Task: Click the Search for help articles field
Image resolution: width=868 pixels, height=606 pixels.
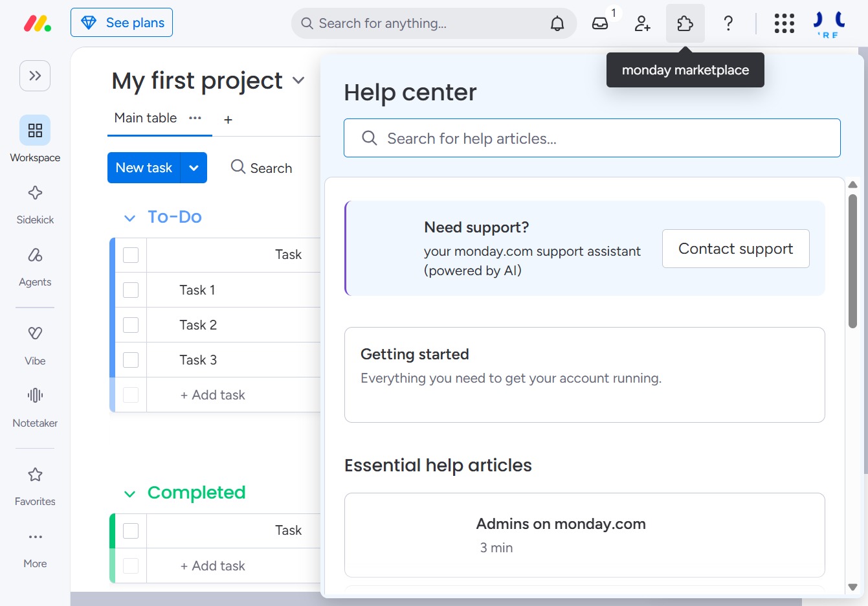Action: coord(592,138)
